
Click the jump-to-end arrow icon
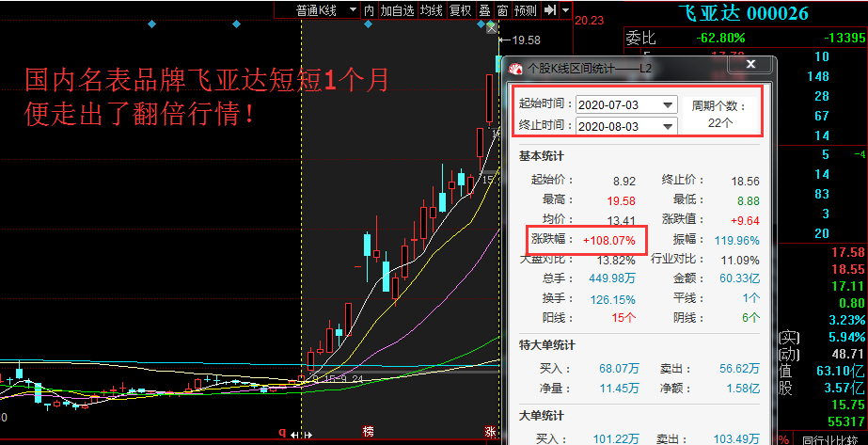550,10
